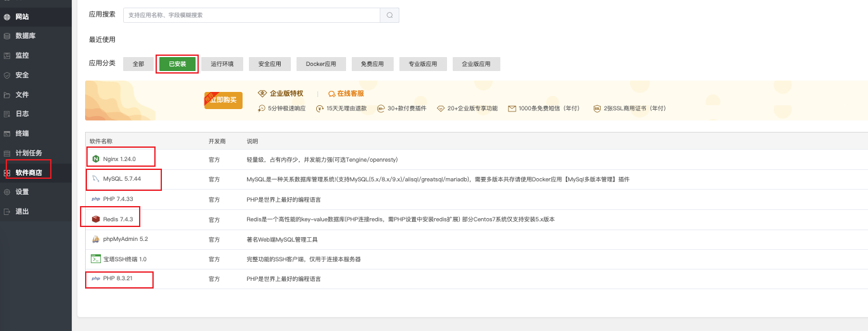868x331 pixels.
Task: Open the 宝塔SSH终端 1.0 software entry
Action: (x=124, y=259)
